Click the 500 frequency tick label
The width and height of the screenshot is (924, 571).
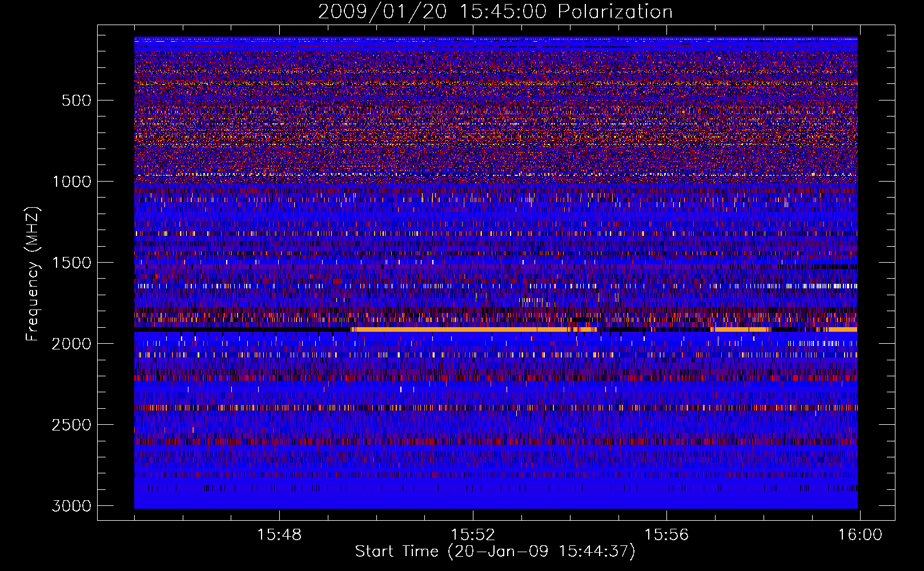coord(77,100)
